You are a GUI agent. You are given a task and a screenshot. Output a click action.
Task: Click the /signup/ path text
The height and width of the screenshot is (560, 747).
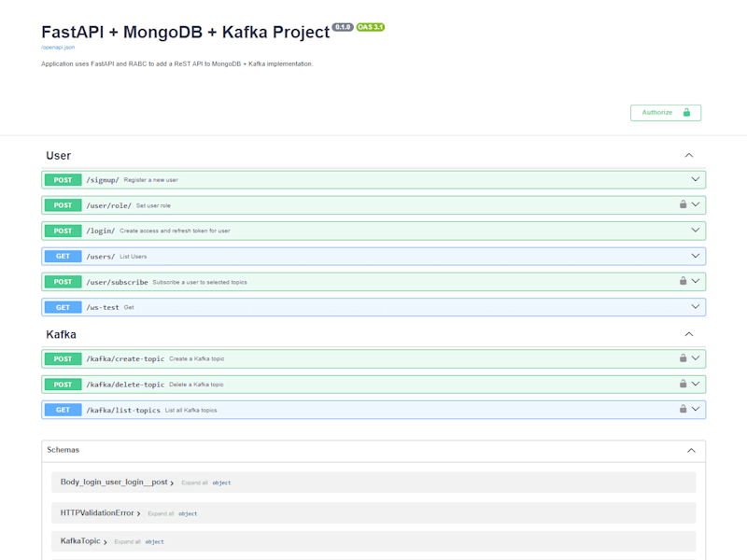103,180
